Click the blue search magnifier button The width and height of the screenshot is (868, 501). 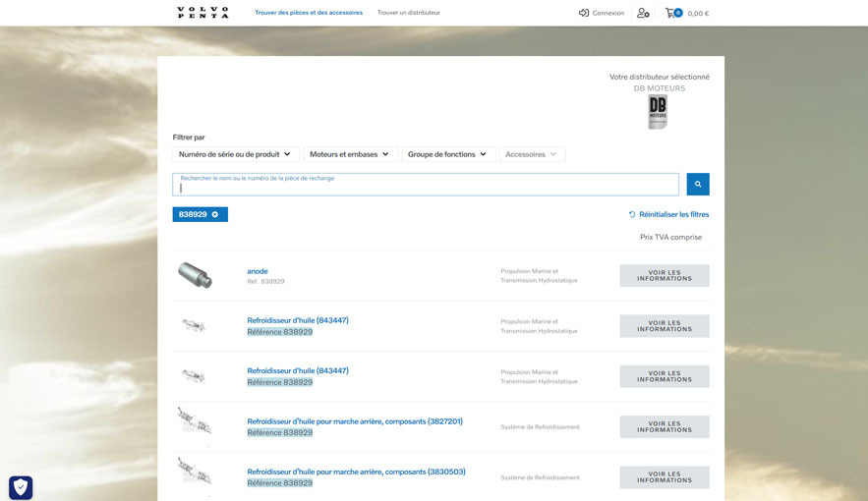click(x=697, y=184)
